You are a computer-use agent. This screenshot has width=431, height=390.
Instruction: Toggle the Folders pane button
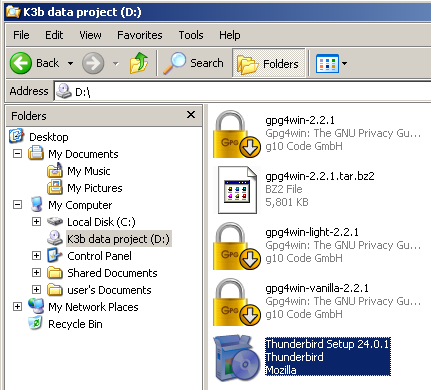269,63
